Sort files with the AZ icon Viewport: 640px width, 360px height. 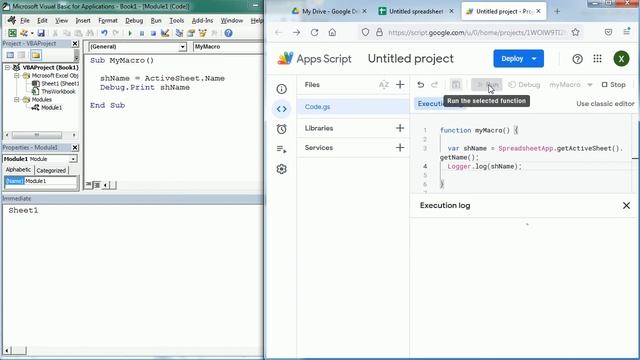click(x=384, y=84)
